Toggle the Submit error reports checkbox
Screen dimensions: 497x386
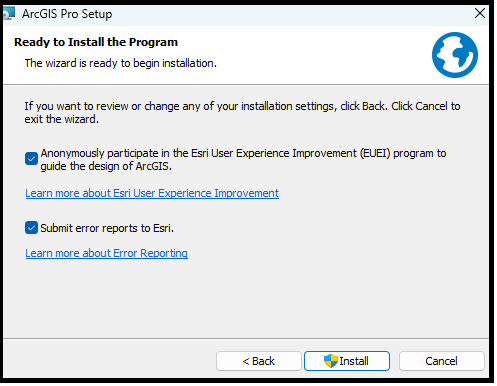click(x=31, y=228)
